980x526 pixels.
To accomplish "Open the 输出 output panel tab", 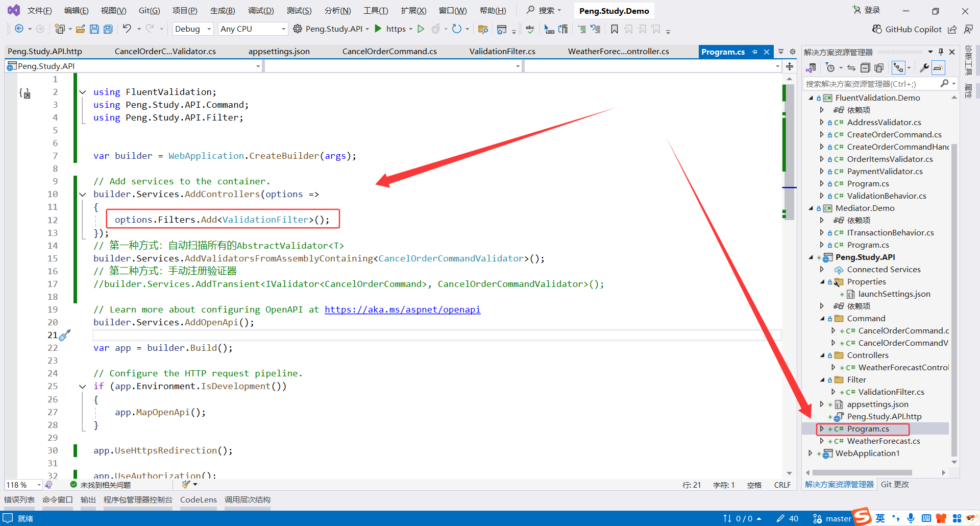I will point(88,500).
